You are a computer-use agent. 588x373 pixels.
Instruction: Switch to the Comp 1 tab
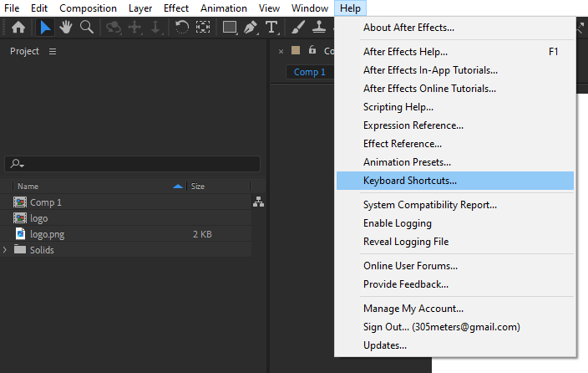click(x=309, y=72)
